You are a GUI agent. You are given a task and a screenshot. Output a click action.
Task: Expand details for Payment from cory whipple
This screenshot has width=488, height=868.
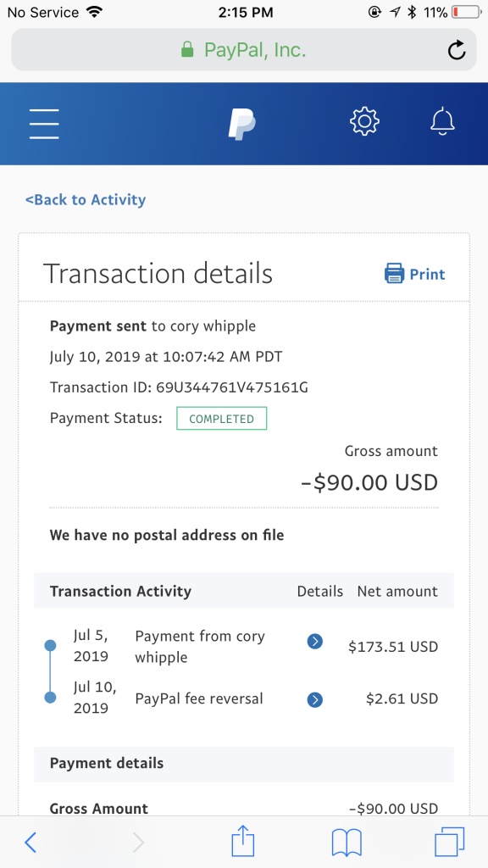[315, 642]
